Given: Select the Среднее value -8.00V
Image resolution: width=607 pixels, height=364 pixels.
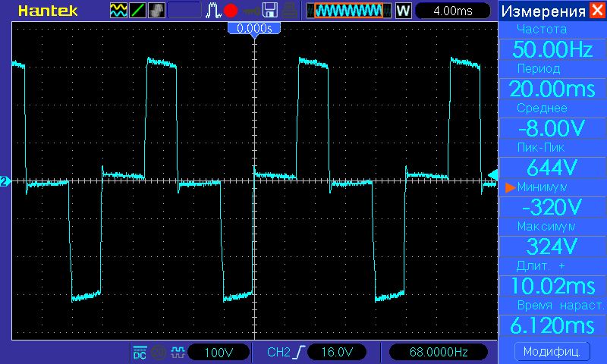Looking at the screenshot, I should pos(552,128).
